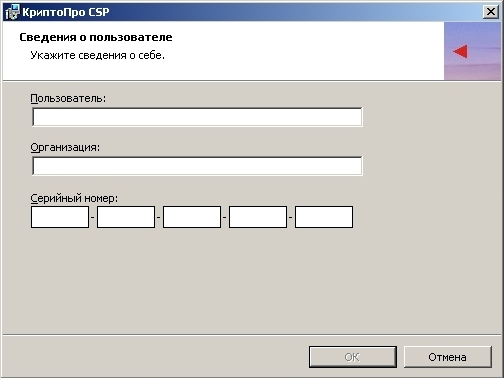Select the second serial number box
This screenshot has height=378, width=504.
(x=126, y=217)
